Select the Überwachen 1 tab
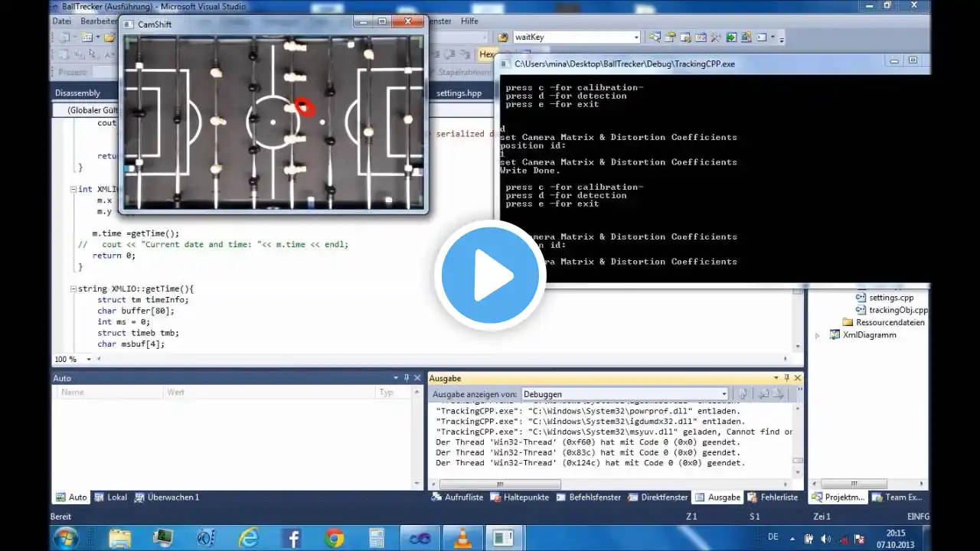The width and height of the screenshot is (980, 551). 167,497
